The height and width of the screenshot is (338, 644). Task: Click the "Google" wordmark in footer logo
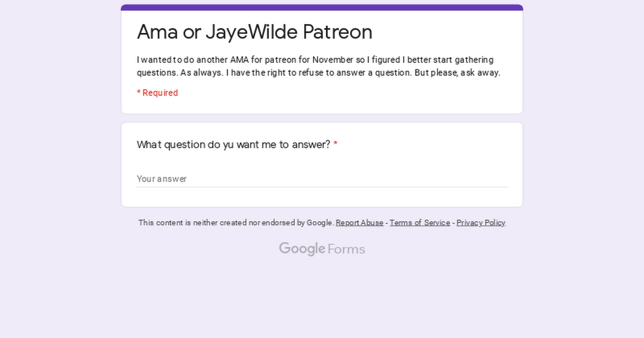[302, 249]
